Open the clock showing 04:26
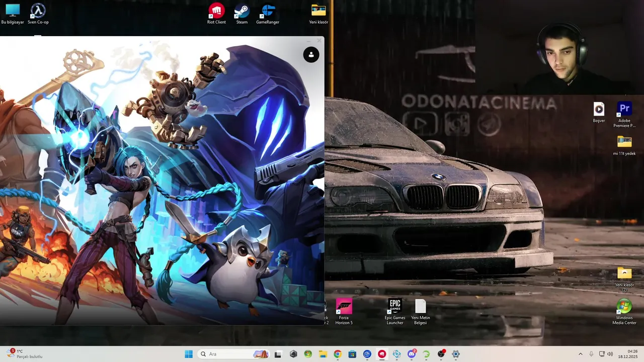Image resolution: width=644 pixels, height=362 pixels. 628,354
